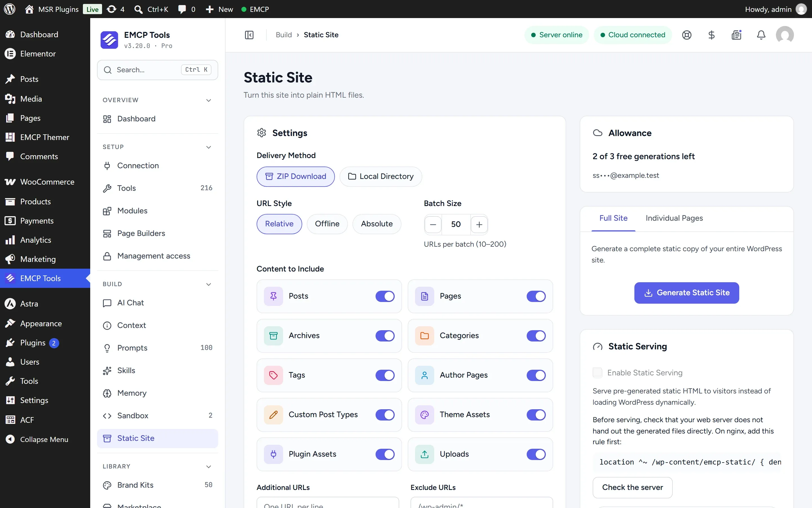Open Astra in WordPress menu

[45, 304]
